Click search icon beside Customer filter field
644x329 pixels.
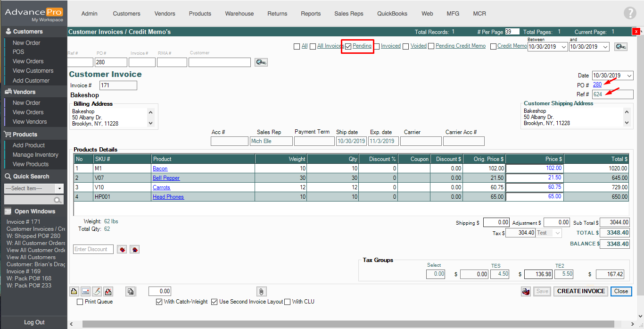click(261, 62)
